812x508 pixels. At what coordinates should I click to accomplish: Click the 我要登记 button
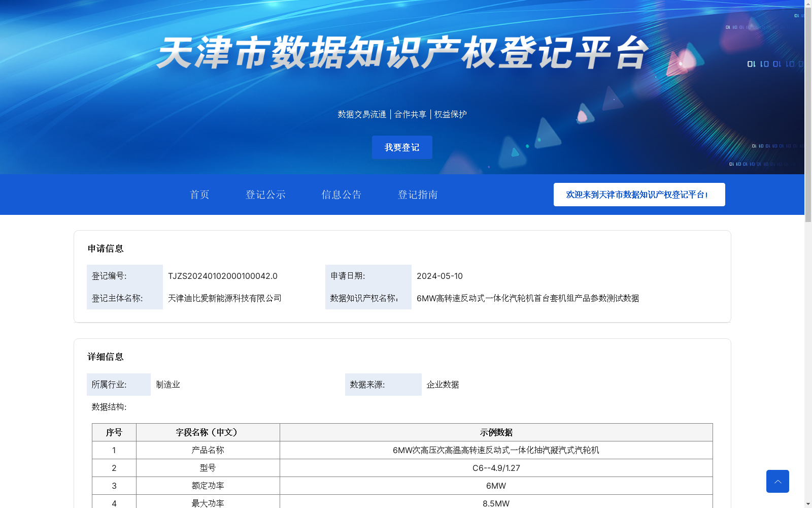(x=402, y=147)
